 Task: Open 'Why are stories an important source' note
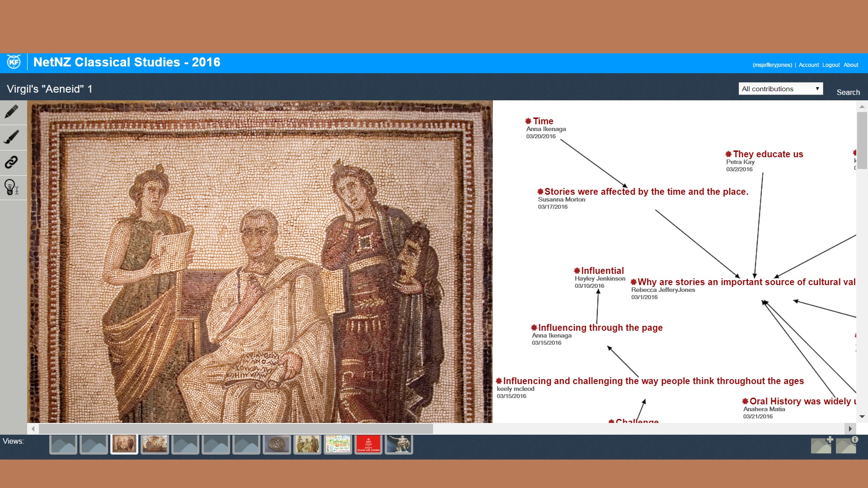pos(746,282)
